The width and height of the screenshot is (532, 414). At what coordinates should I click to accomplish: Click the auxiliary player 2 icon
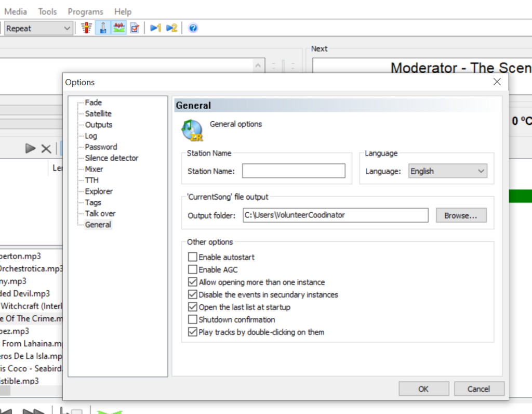172,28
